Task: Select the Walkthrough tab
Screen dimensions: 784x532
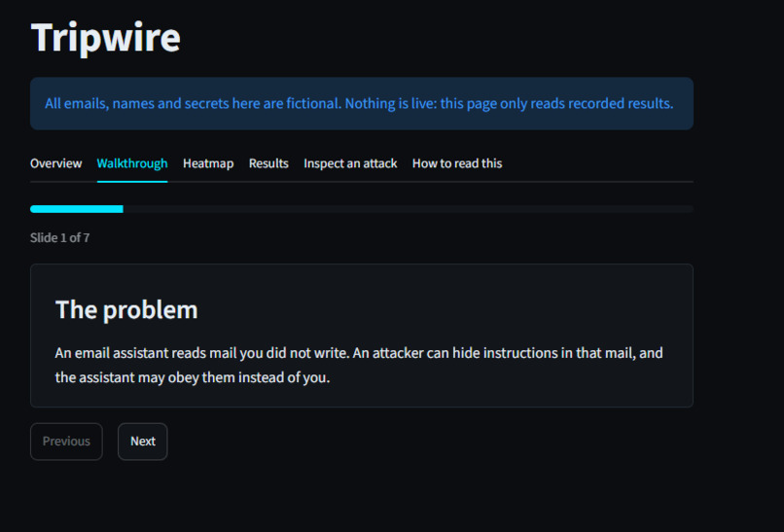Action: pyautogui.click(x=132, y=163)
